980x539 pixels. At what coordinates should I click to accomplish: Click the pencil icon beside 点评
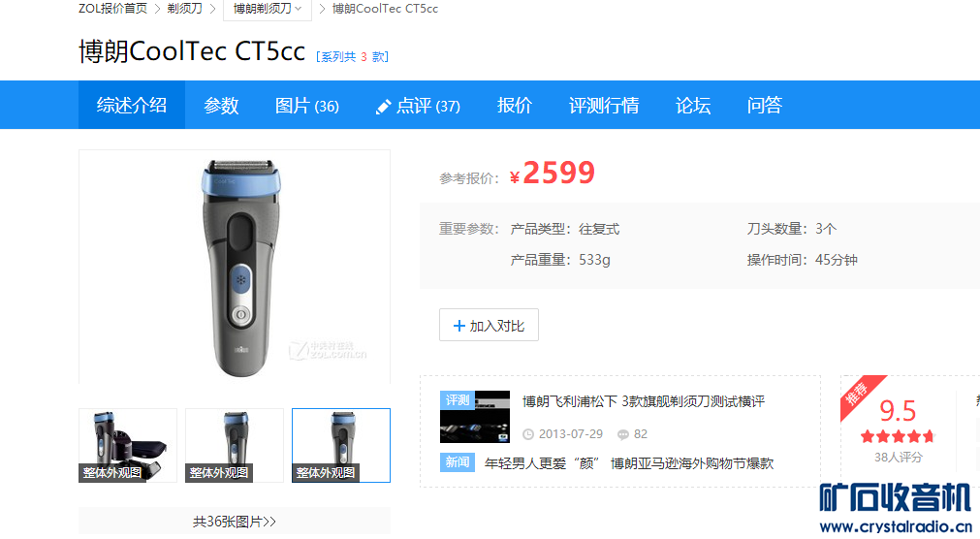point(383,107)
